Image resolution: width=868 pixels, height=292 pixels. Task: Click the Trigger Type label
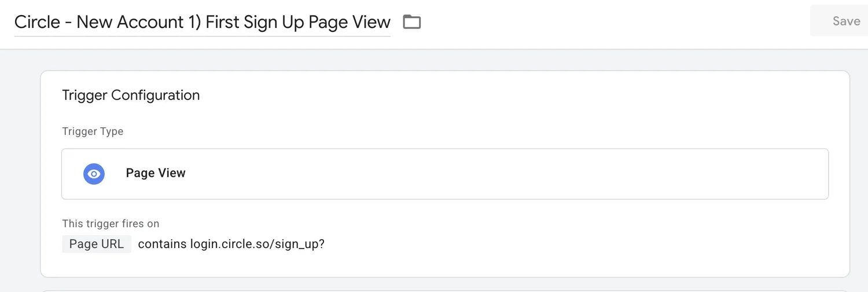tap(93, 132)
